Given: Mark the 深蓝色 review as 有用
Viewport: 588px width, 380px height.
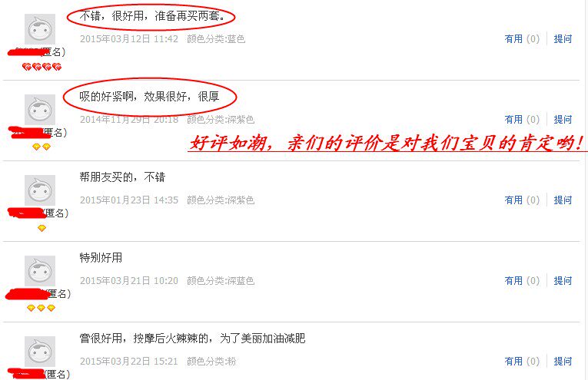Looking at the screenshot, I should 522,281.
